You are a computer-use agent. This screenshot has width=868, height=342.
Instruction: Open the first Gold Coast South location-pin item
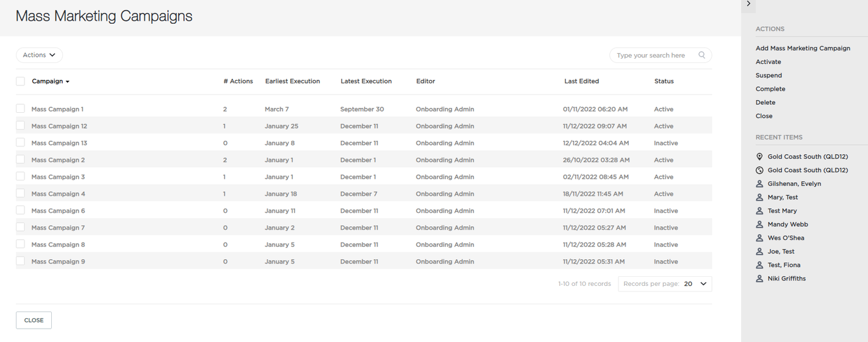coord(802,157)
